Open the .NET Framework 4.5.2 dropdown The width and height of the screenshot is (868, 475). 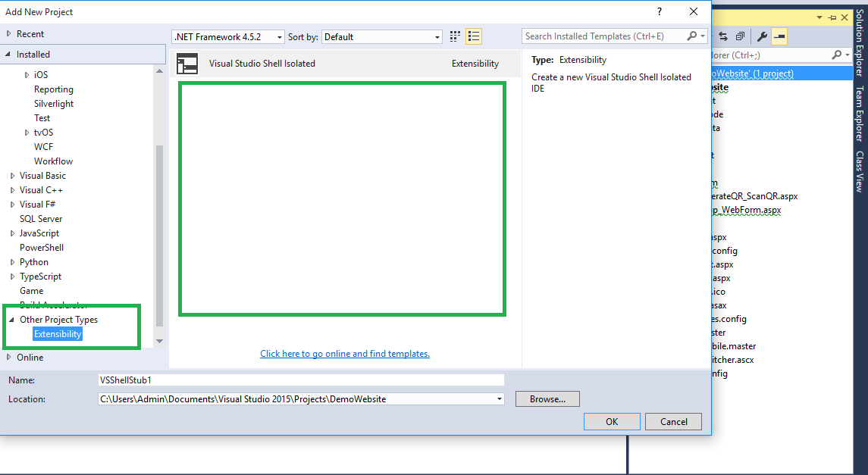click(279, 36)
